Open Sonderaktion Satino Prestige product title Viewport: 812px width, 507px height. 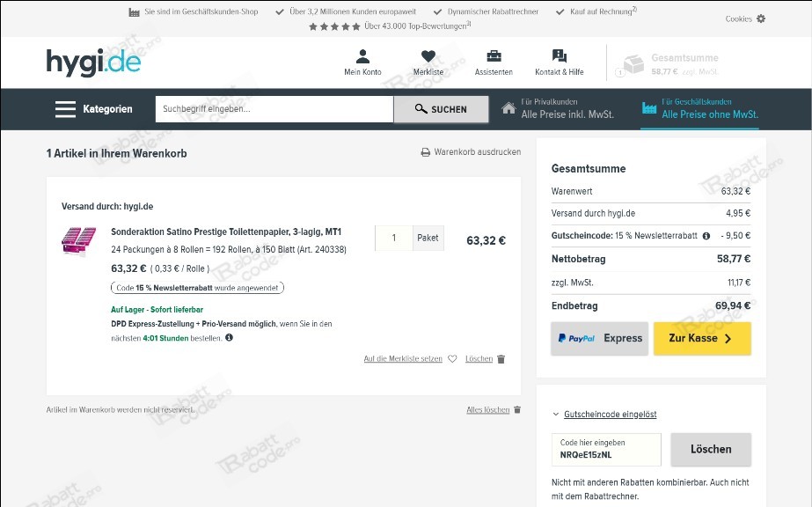[x=226, y=232]
